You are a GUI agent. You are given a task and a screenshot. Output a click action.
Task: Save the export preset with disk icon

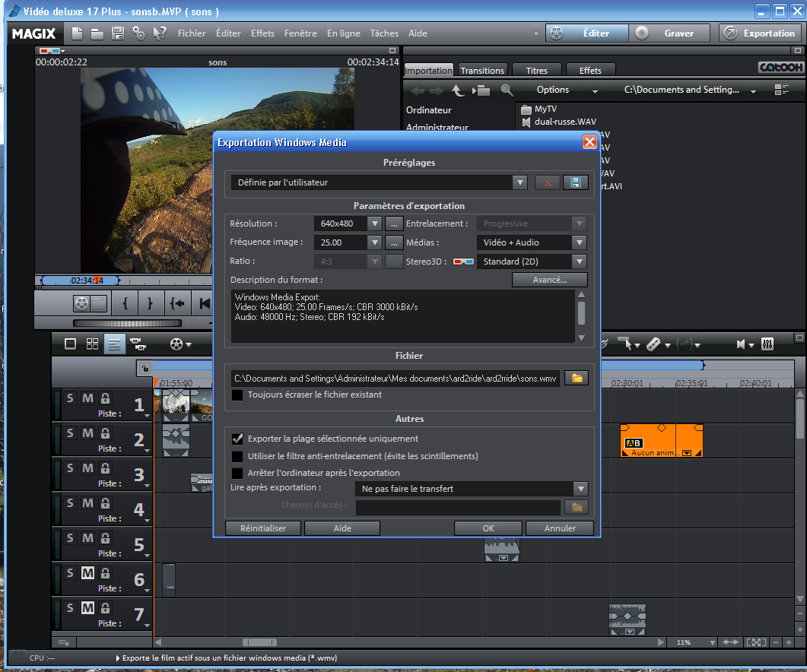(576, 182)
